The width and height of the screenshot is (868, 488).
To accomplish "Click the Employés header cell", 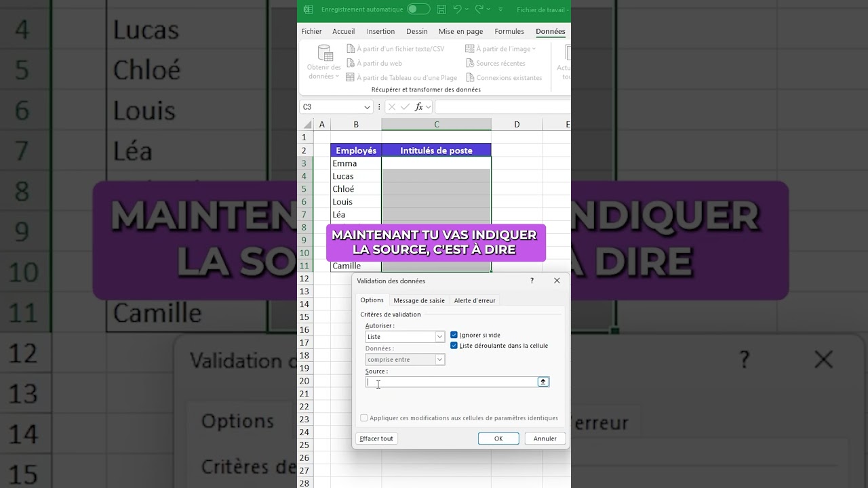I will [356, 150].
